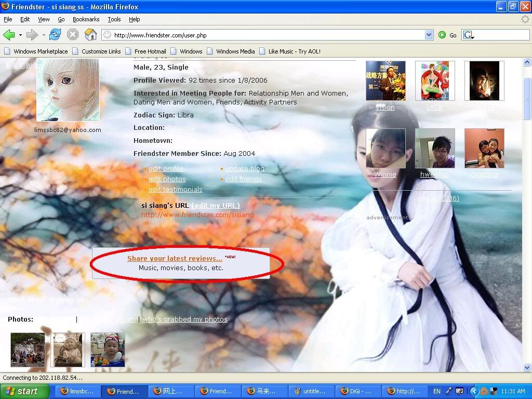Click the Windows Start button
This screenshot has width=532, height=399.
(x=24, y=391)
